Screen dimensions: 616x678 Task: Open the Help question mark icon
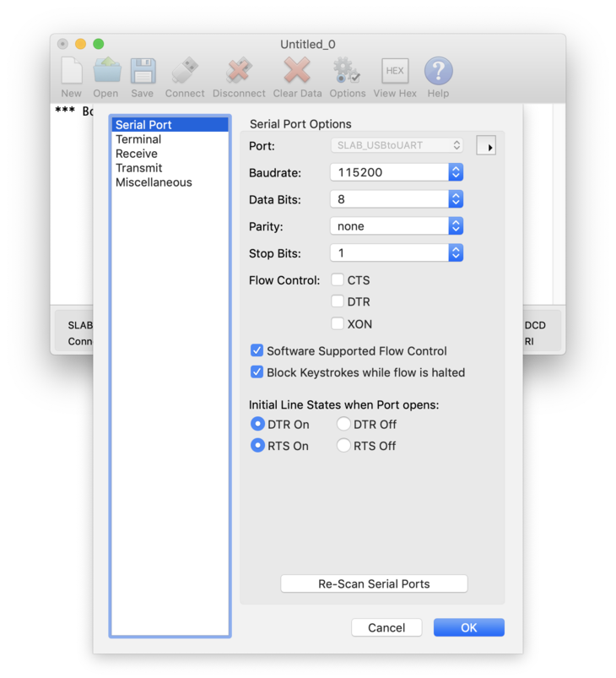438,72
